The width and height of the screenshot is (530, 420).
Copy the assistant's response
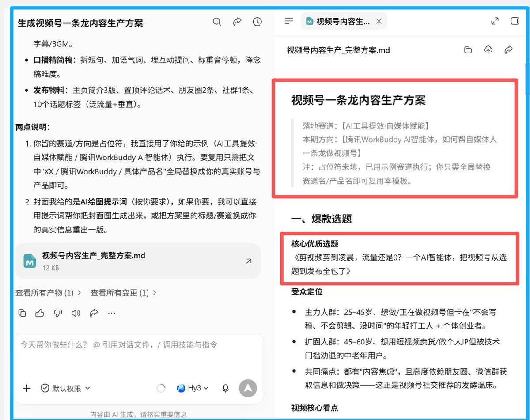22,313
